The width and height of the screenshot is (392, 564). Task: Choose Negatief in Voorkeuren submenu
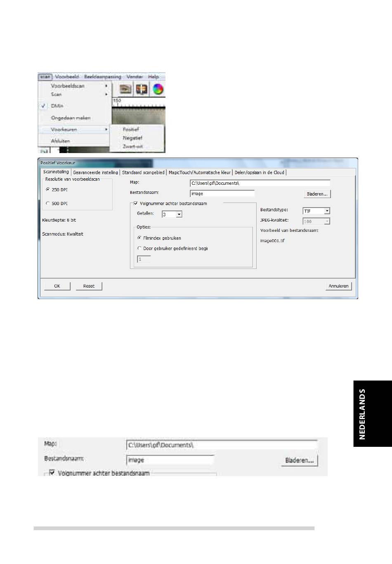pos(132,138)
